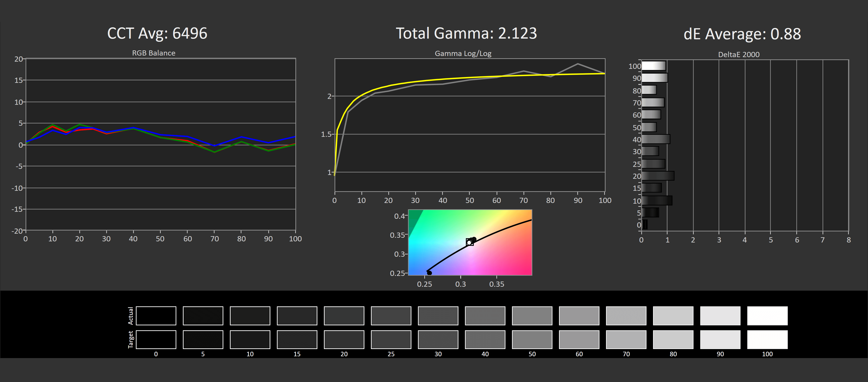Select the Target swatch for 0 black
868x382 pixels.
[156, 339]
